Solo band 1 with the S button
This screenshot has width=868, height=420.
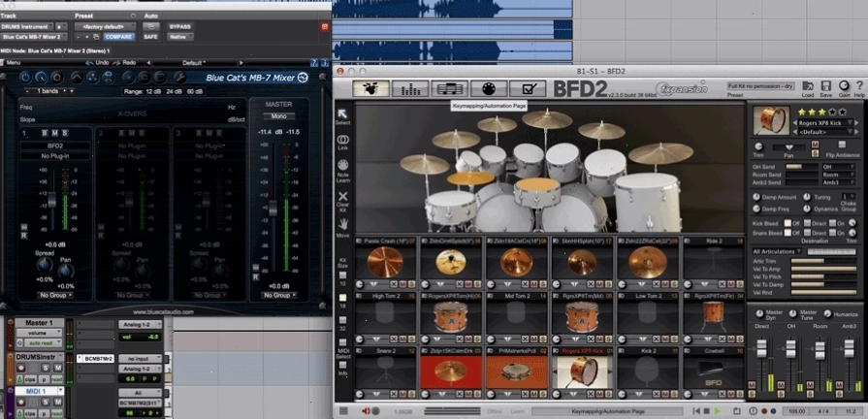[x=65, y=133]
